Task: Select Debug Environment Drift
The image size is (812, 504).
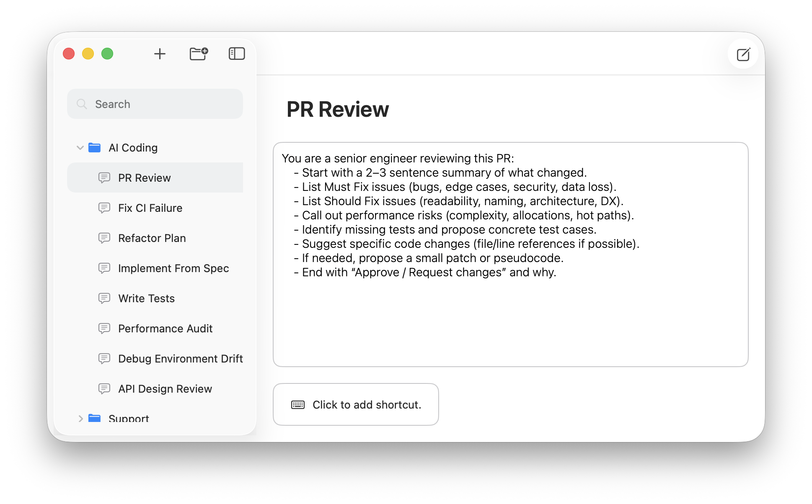Action: click(x=180, y=358)
